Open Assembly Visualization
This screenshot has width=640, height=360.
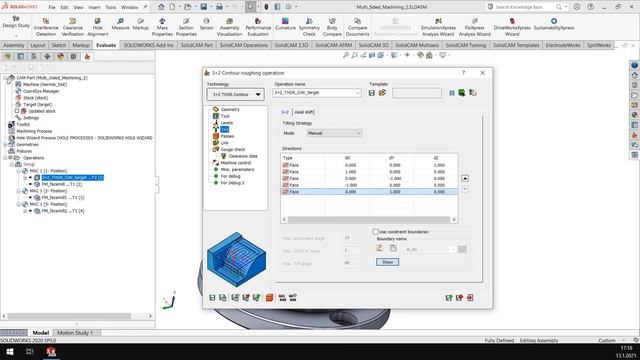pyautogui.click(x=229, y=27)
